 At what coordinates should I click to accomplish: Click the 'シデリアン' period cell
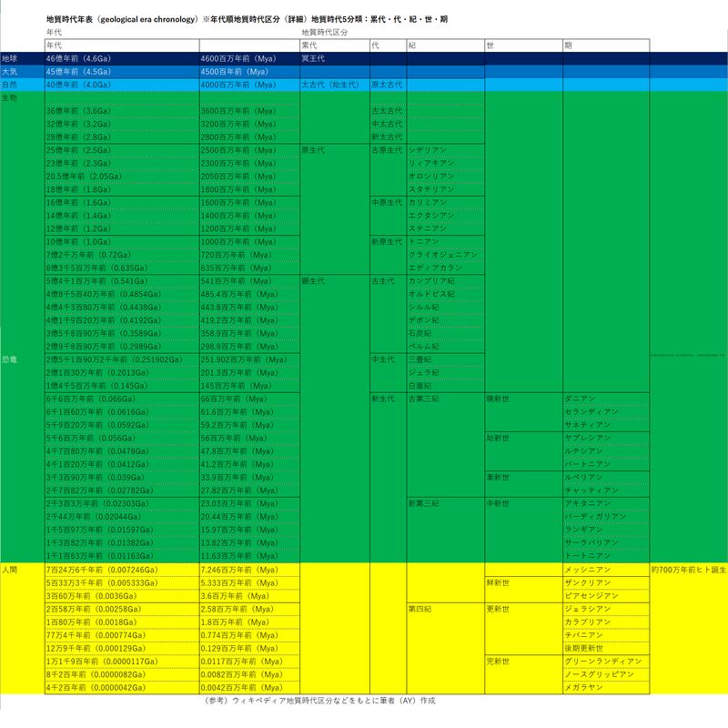428,150
